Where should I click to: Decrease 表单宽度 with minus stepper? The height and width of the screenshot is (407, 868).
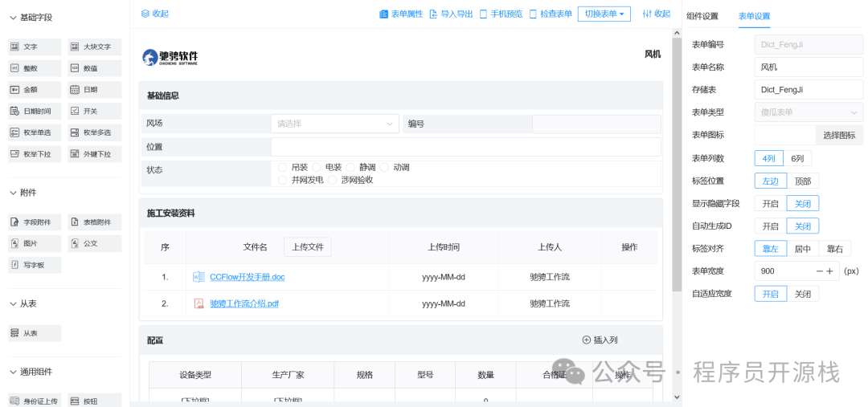tap(819, 271)
